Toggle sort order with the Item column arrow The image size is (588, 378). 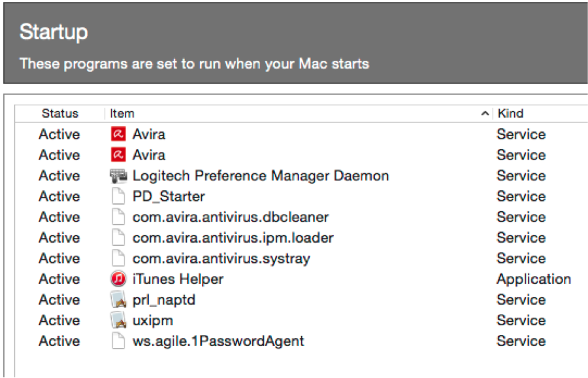[x=485, y=113]
